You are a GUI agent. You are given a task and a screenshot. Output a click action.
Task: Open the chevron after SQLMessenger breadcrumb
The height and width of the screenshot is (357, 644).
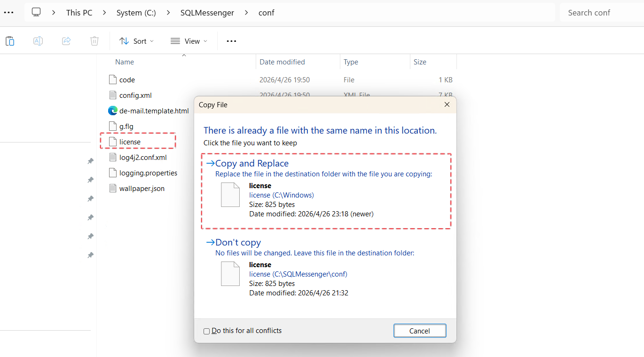point(246,13)
